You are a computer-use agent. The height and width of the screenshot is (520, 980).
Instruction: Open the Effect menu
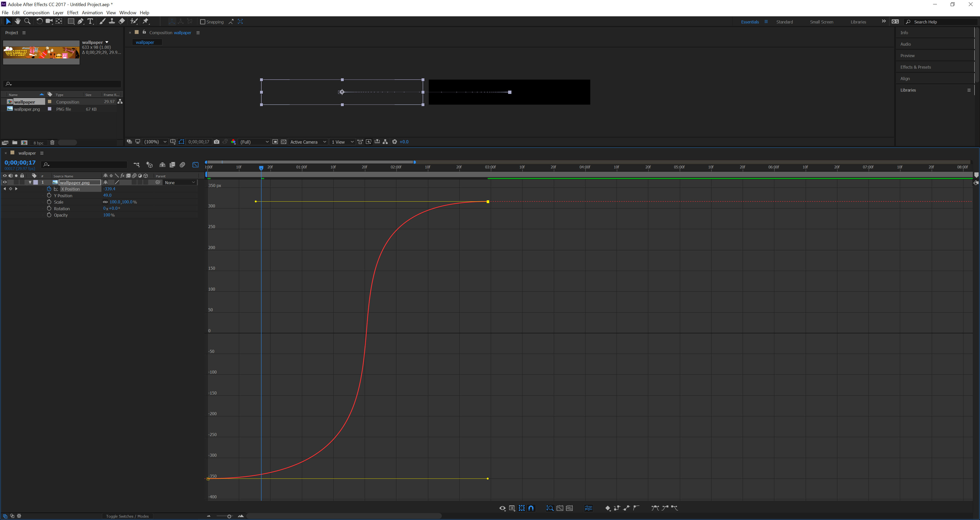click(x=73, y=13)
